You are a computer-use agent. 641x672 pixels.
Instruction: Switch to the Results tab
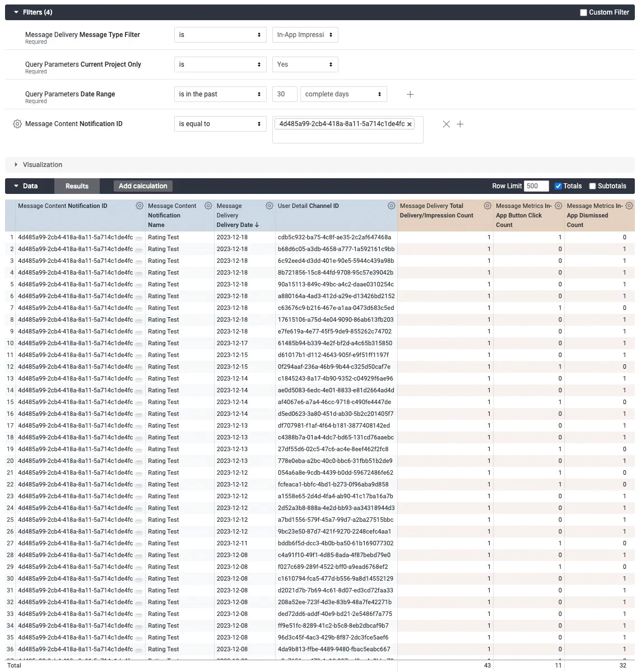point(77,186)
